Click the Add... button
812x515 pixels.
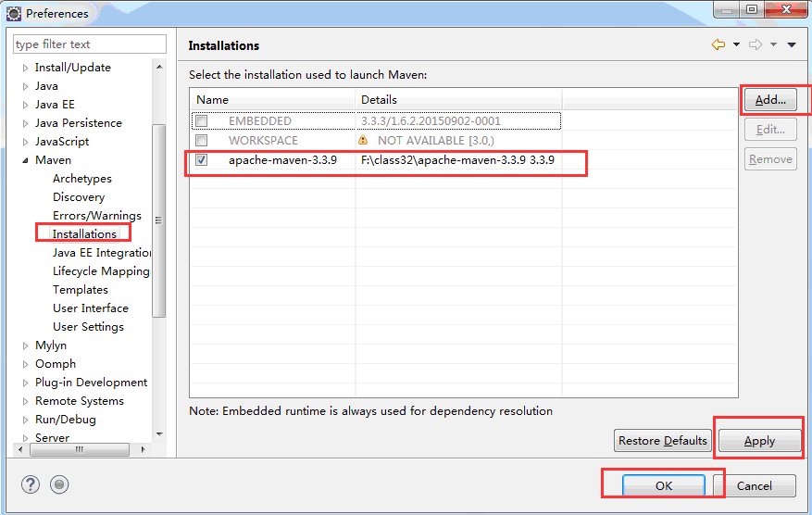(770, 99)
